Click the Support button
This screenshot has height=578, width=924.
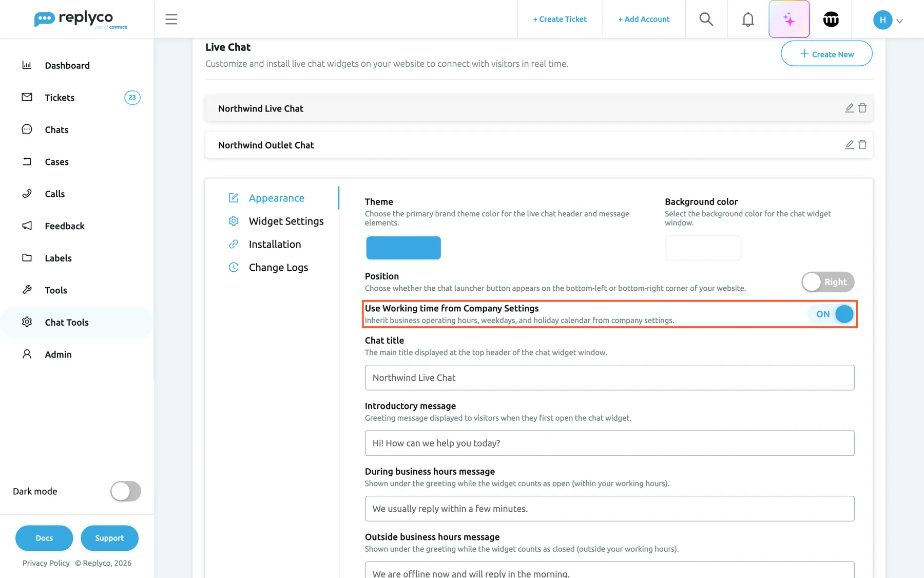pos(109,538)
